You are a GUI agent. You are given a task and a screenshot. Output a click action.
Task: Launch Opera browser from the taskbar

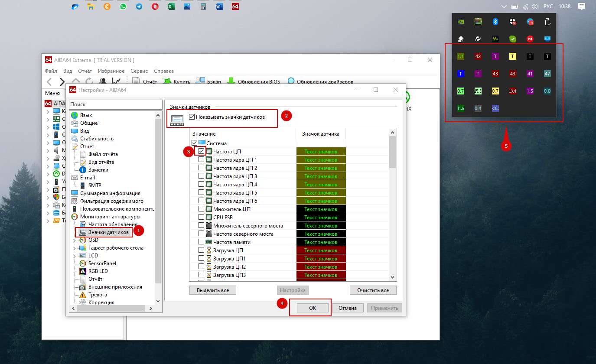pyautogui.click(x=155, y=6)
